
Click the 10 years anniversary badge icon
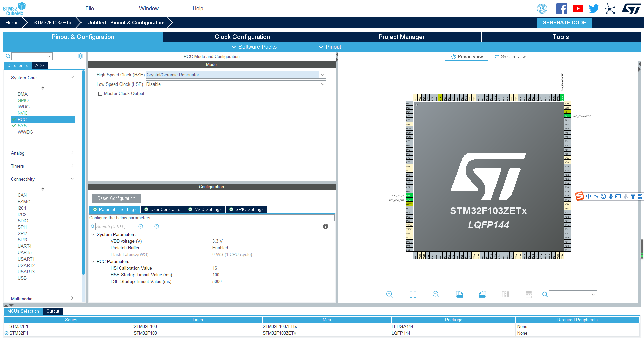[x=542, y=9]
